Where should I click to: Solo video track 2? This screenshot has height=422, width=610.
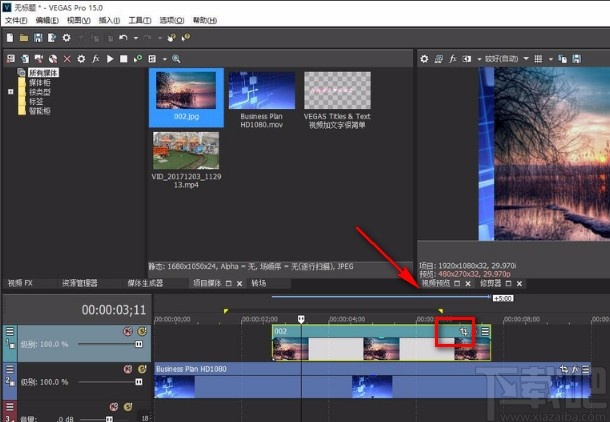click(142, 369)
